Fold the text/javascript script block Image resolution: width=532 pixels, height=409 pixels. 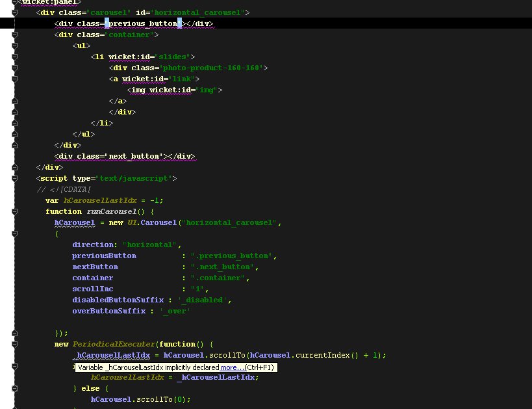[x=13, y=178]
